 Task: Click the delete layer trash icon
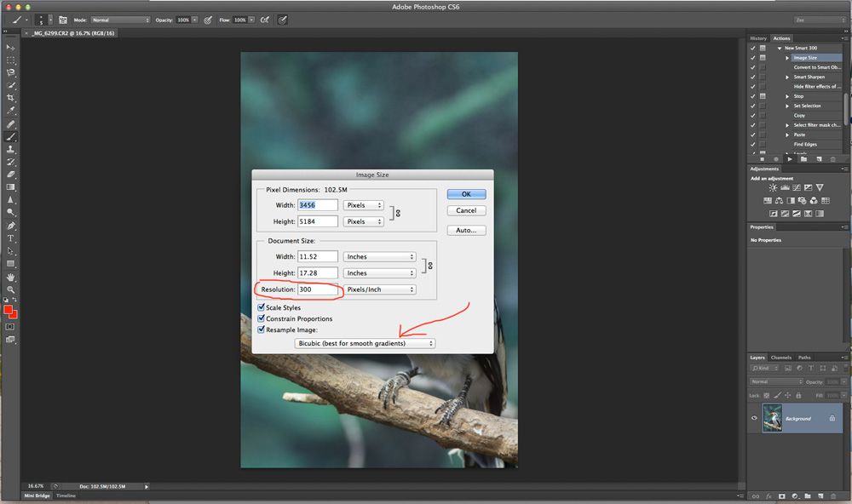pyautogui.click(x=833, y=495)
